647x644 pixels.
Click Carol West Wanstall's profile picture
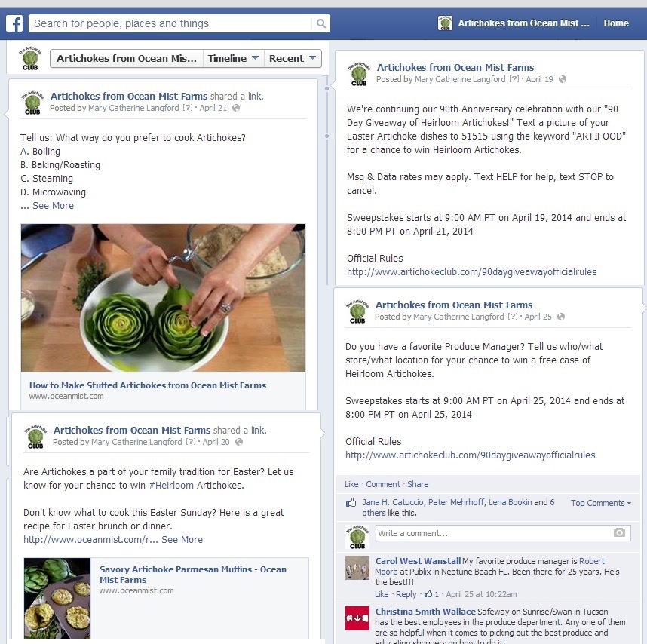point(357,568)
